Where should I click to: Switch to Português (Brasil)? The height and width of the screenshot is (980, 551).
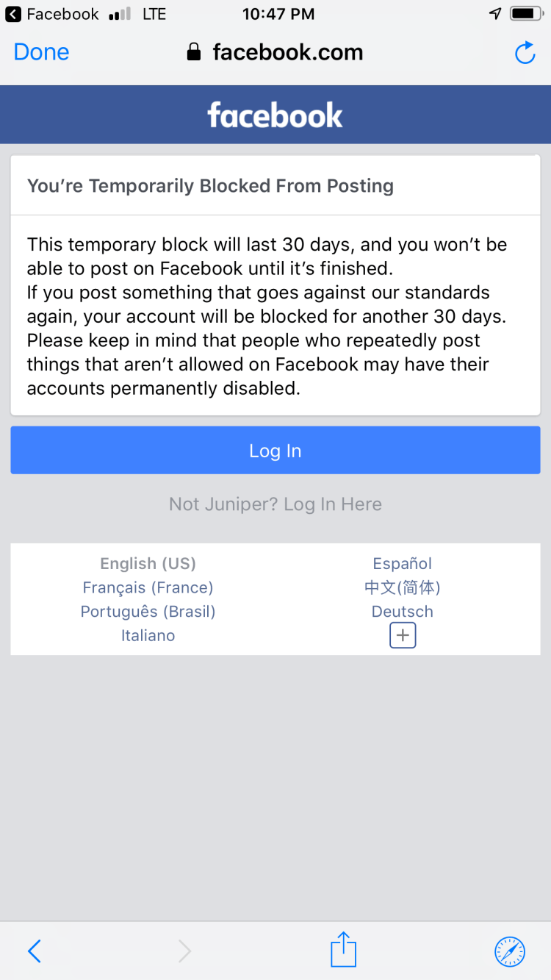(x=148, y=612)
